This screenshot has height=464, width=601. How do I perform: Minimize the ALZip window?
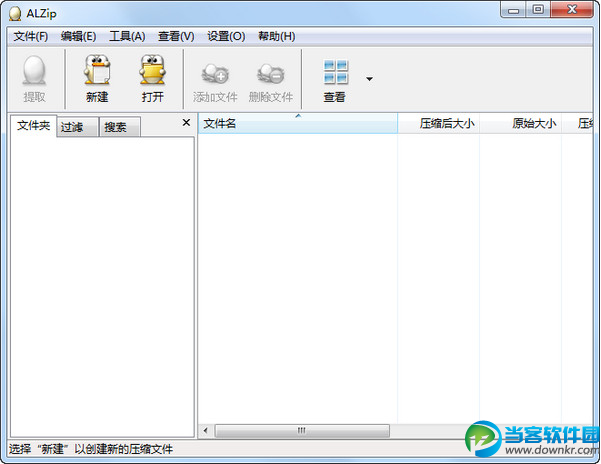[514, 10]
